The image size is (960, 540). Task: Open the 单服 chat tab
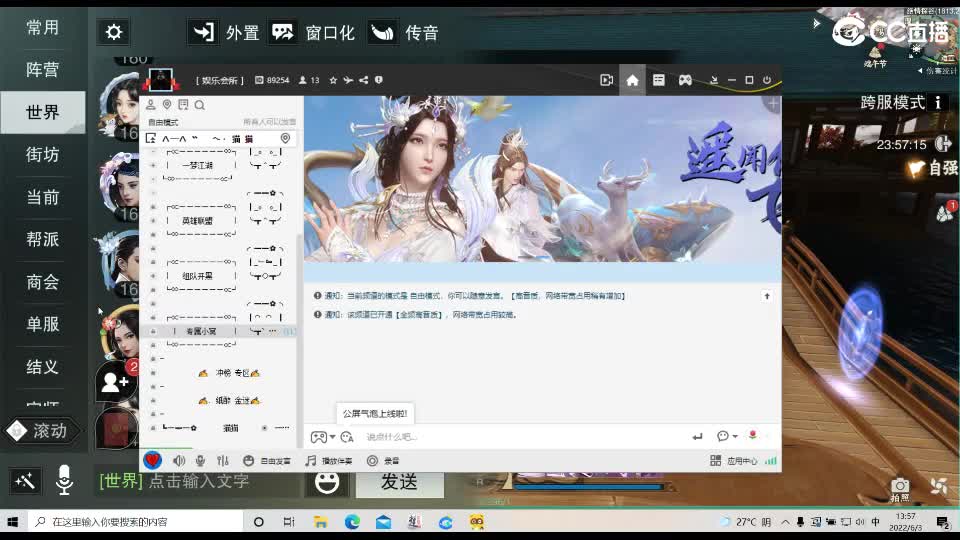[42, 324]
